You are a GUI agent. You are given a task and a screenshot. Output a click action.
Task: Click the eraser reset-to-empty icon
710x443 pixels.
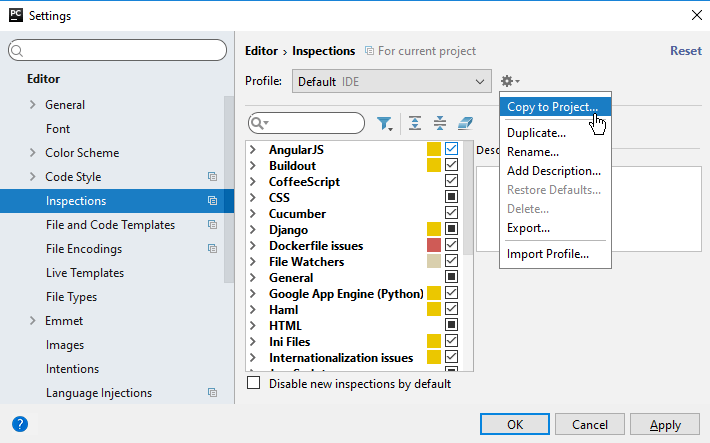464,123
